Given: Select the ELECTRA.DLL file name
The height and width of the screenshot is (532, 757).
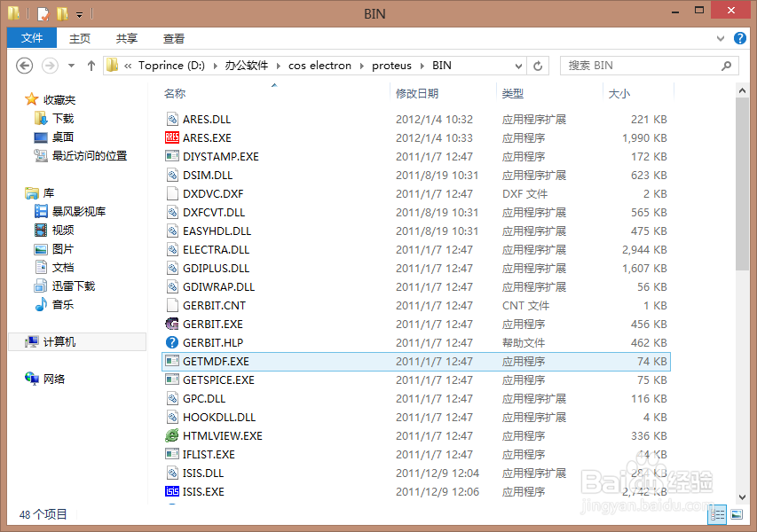Looking at the screenshot, I should [x=216, y=250].
